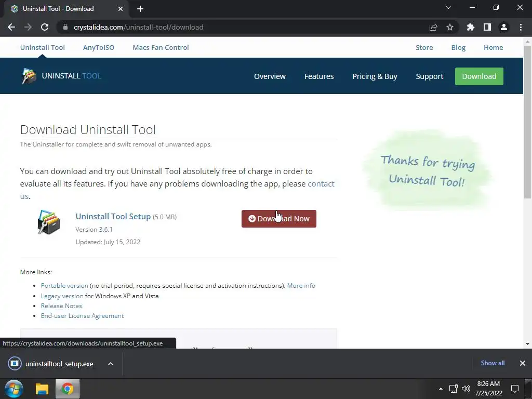Click the Updated: July 15, 2022 text
532x399 pixels.
pyautogui.click(x=108, y=242)
